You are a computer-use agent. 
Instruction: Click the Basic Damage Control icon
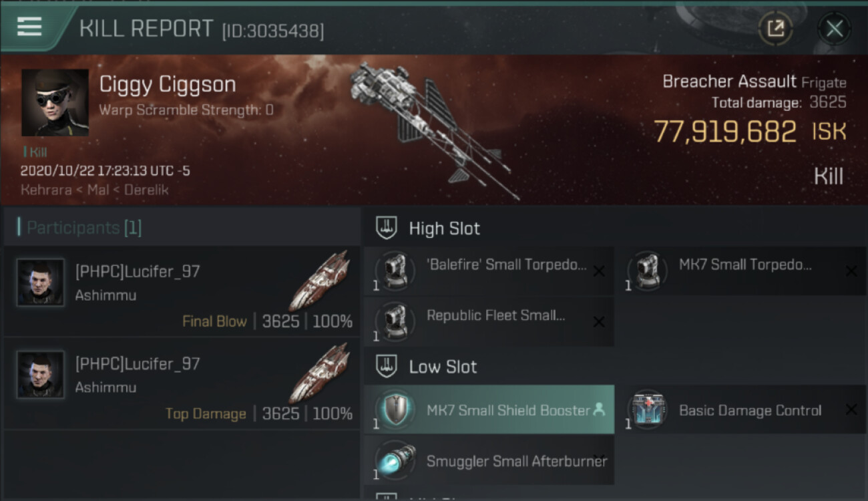click(x=647, y=409)
